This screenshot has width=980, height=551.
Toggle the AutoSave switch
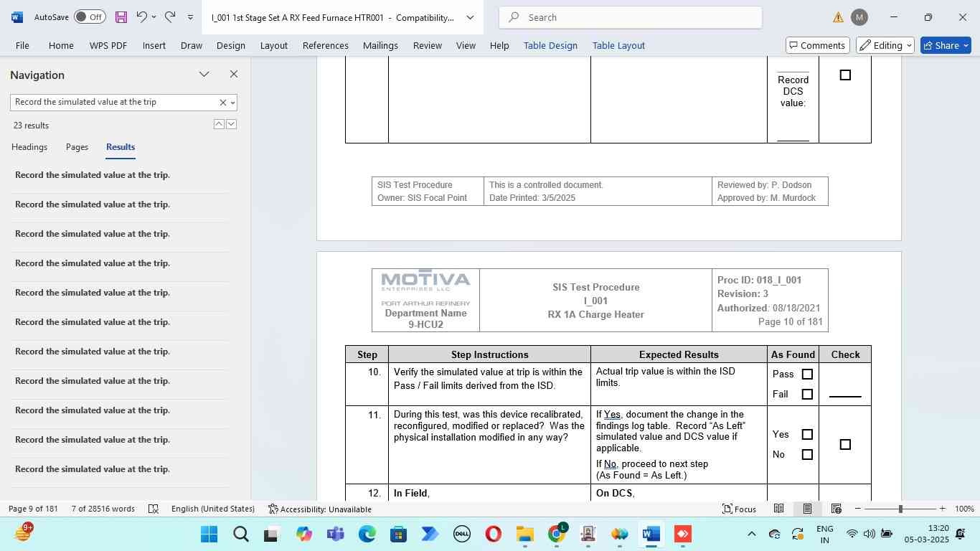coord(90,17)
